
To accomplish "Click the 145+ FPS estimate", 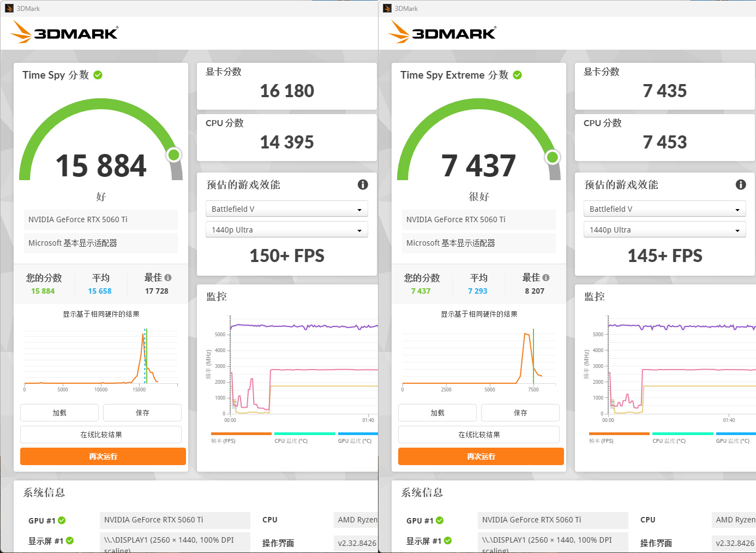I will point(665,255).
